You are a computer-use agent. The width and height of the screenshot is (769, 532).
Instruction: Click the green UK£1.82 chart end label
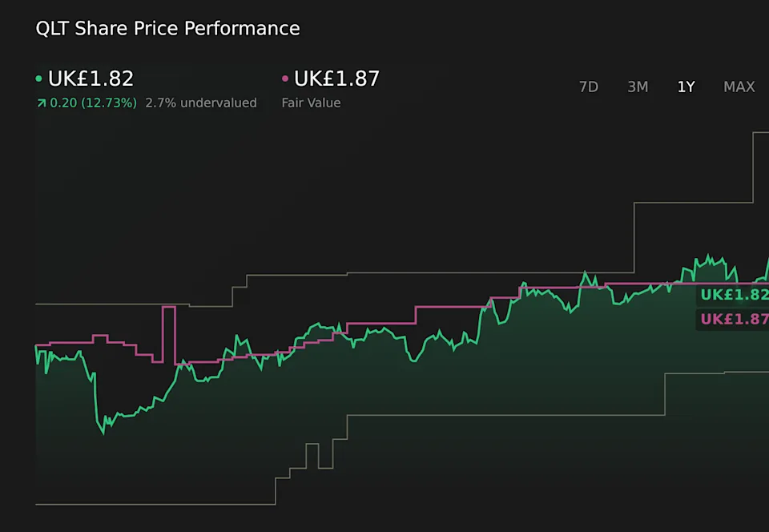[734, 294]
